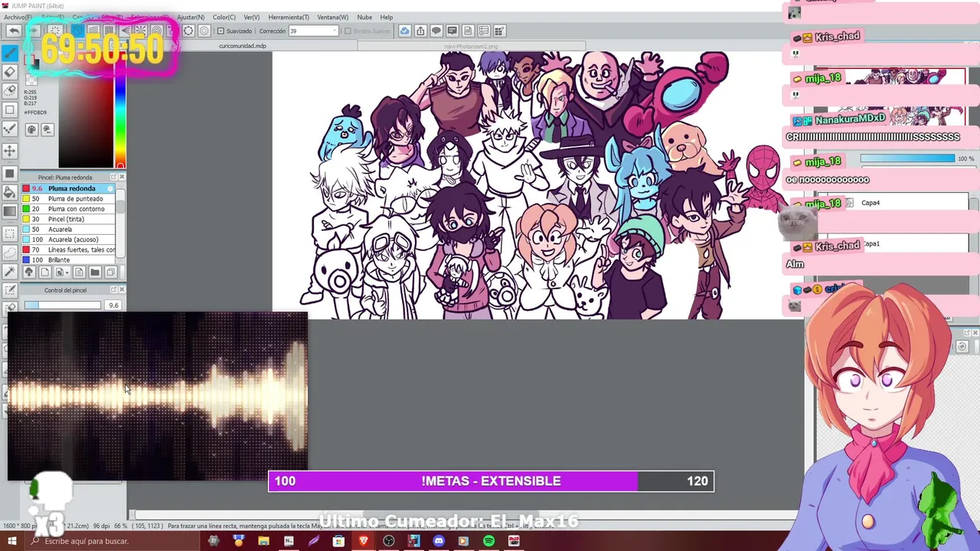This screenshot has width=980, height=551.
Task: Select the Brillante brush
Action: click(x=68, y=260)
